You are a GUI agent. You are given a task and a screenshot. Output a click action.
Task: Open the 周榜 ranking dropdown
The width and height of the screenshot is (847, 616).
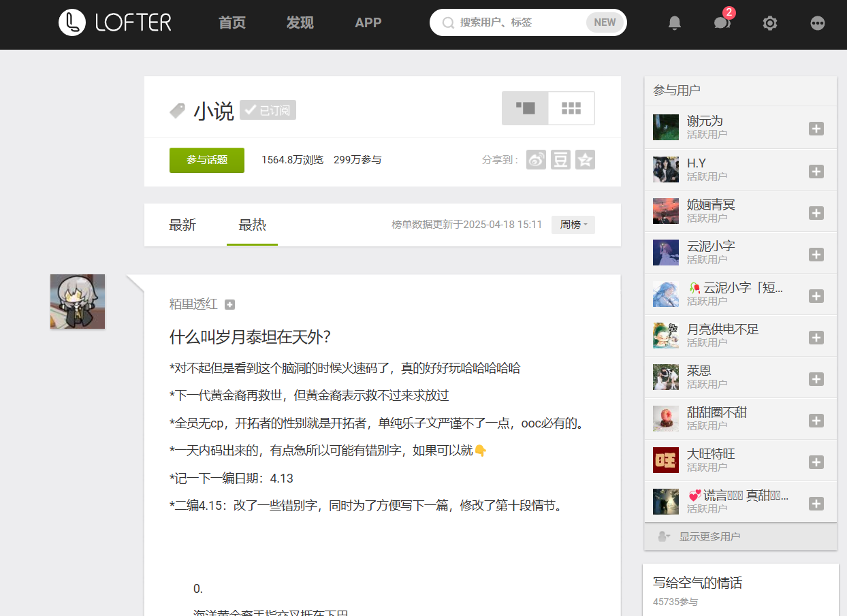point(573,225)
